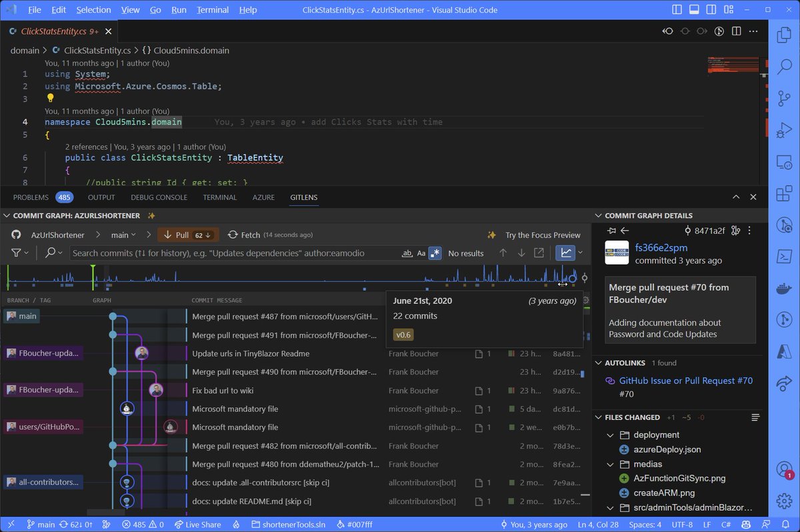
Task: Open the Run menu
Action: (x=179, y=10)
